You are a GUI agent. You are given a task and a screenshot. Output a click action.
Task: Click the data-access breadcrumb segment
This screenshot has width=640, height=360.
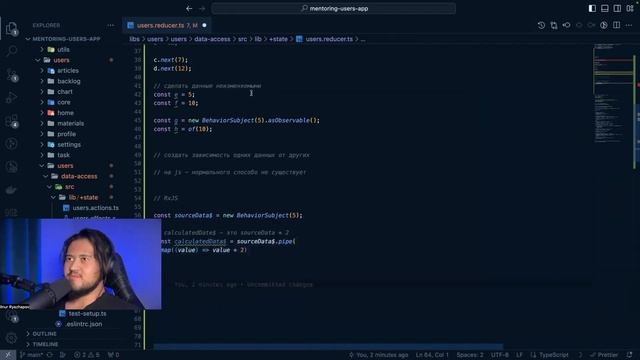[x=212, y=39]
